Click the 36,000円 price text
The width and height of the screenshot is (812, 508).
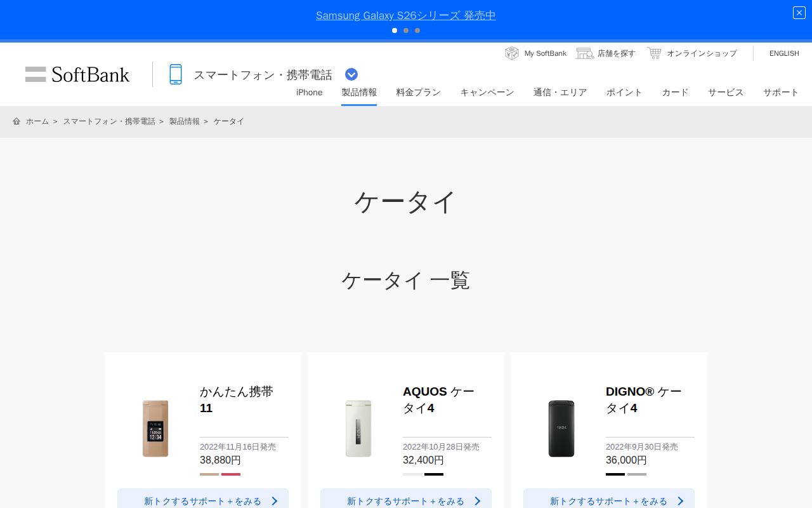pyautogui.click(x=626, y=460)
